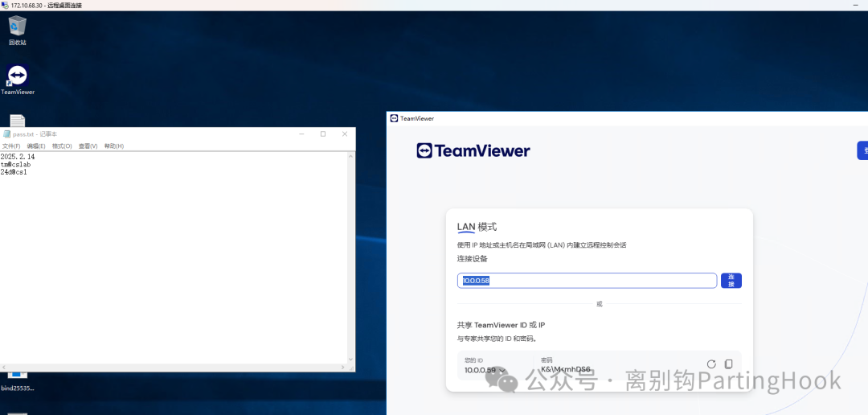Click the line 24d@csl in Notepad
Viewport: 868px width, 415px height.
(14, 172)
